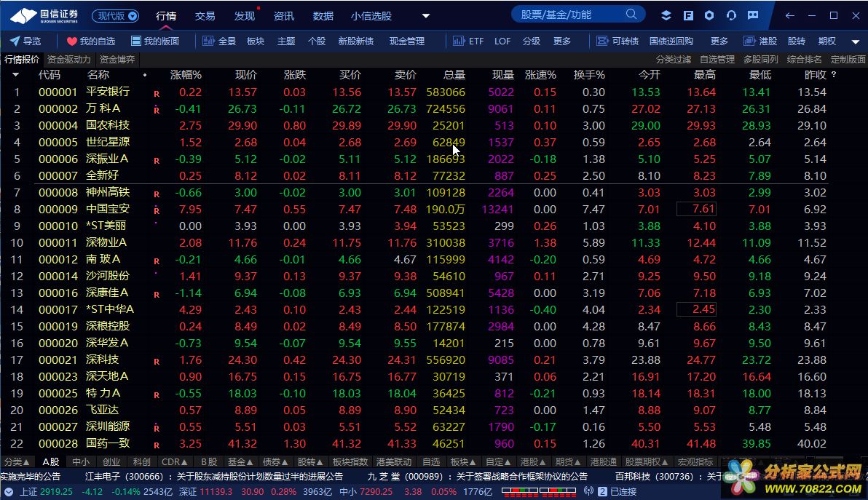Open 新股新债 in the toolbar
Image resolution: width=868 pixels, height=500 pixels.
coord(356,41)
